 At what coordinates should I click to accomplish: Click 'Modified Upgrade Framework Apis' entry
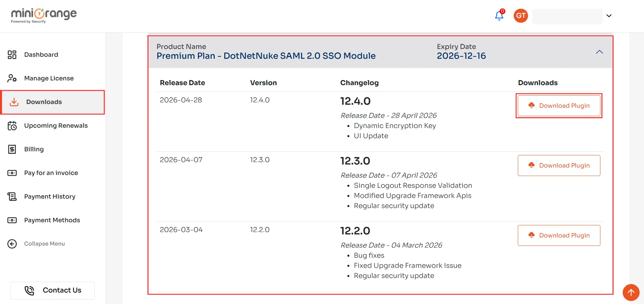[413, 196]
